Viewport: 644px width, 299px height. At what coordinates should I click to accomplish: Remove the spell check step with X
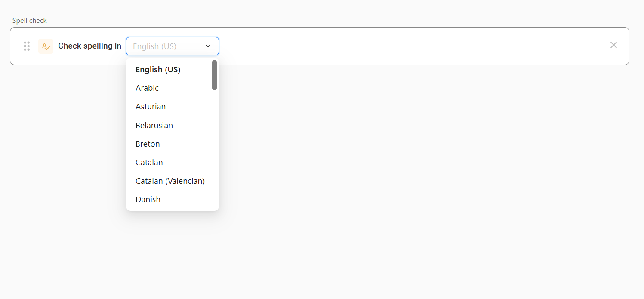pyautogui.click(x=613, y=45)
